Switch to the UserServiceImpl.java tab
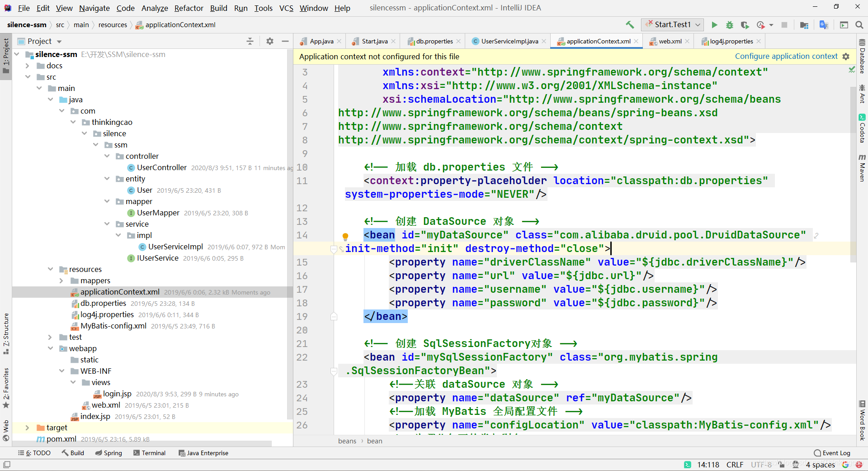Screen dimensions: 868x471 (x=509, y=41)
